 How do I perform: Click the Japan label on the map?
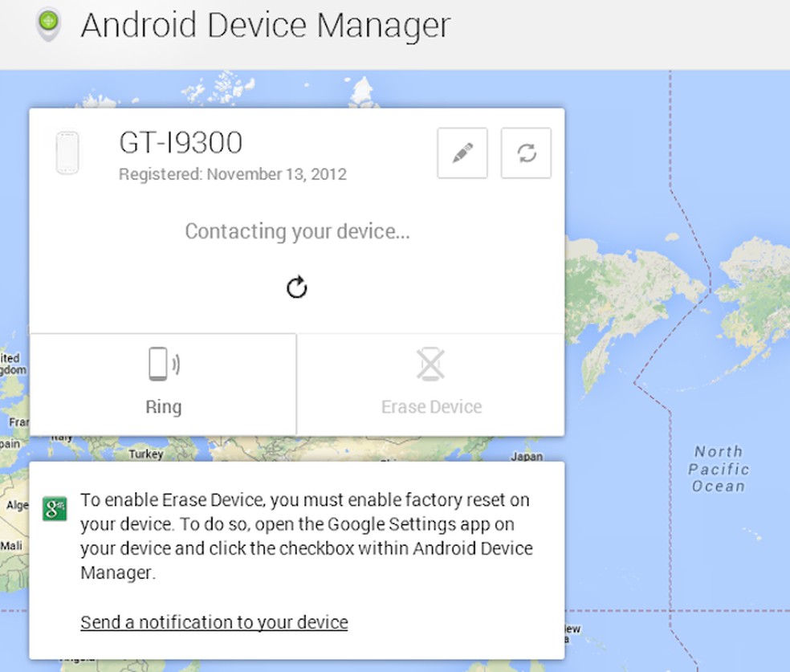point(527,454)
